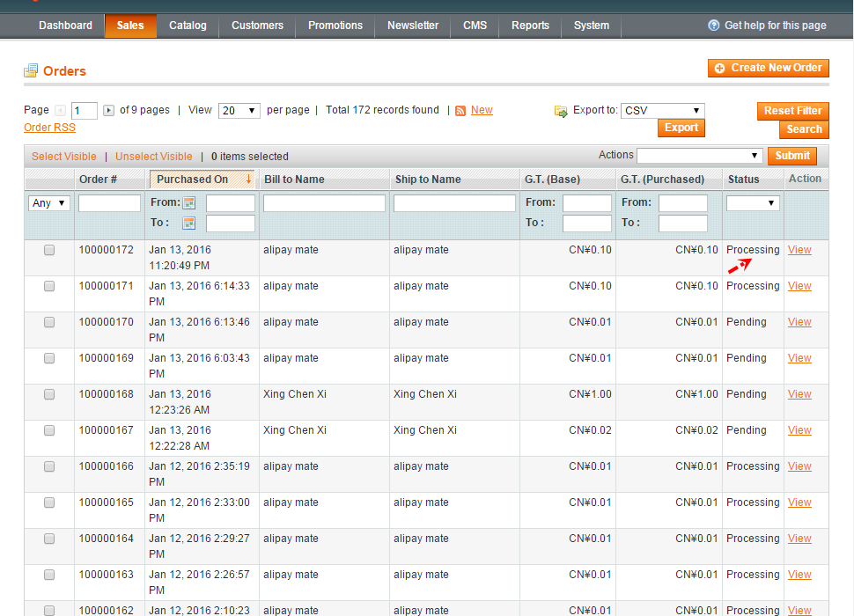Open the Export to format dropdown
The image size is (854, 616).
662,110
